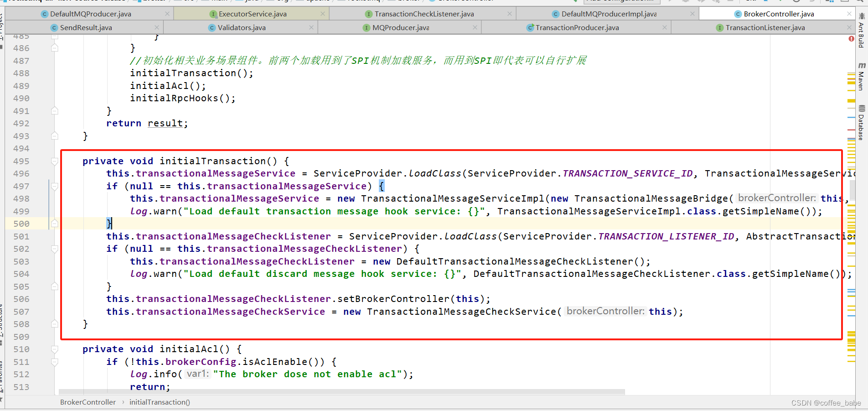Toggle the fold marker at line 493
868x411 pixels.
tap(55, 136)
